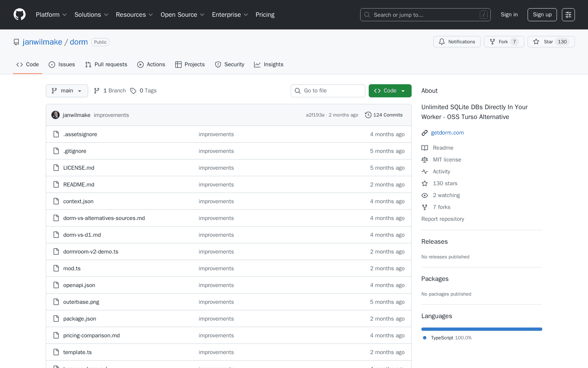Open the Packages section heading
This screenshot has width=588, height=368.
[435, 279]
